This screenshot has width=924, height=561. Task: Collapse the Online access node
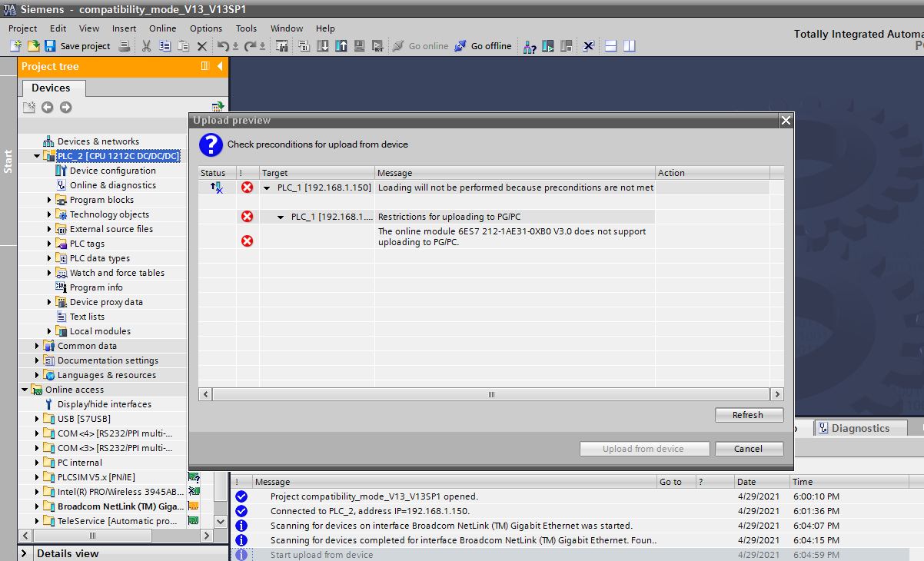(25, 390)
